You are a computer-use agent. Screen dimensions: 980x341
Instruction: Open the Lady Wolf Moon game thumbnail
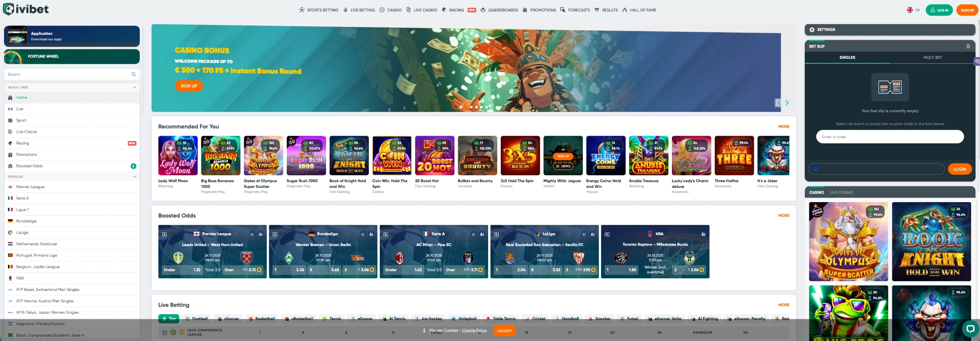178,156
